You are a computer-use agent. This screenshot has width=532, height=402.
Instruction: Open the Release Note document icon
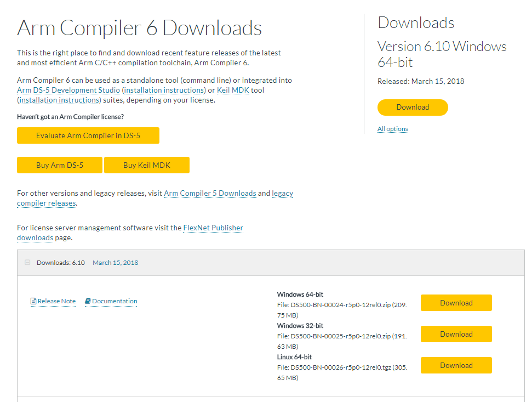[33, 301]
